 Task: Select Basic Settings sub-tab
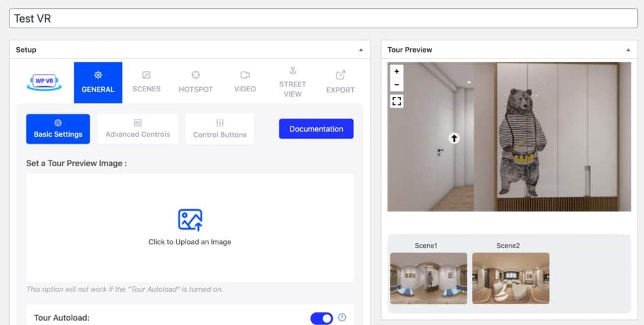(x=58, y=129)
